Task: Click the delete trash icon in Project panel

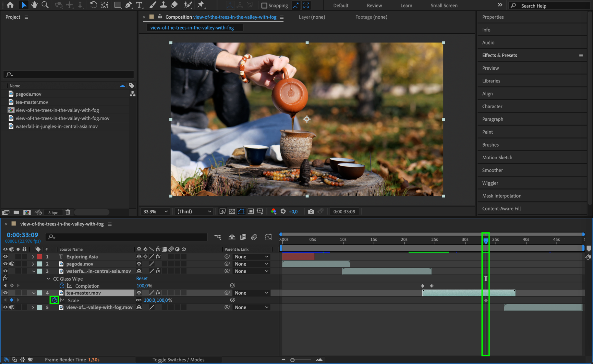Action: [x=68, y=212]
